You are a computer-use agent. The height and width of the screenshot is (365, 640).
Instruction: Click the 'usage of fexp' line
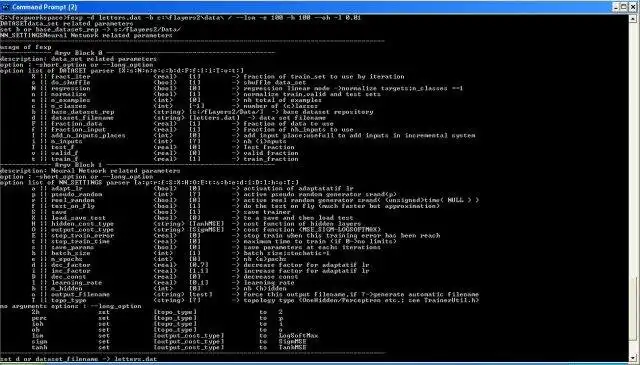[x=26, y=47]
